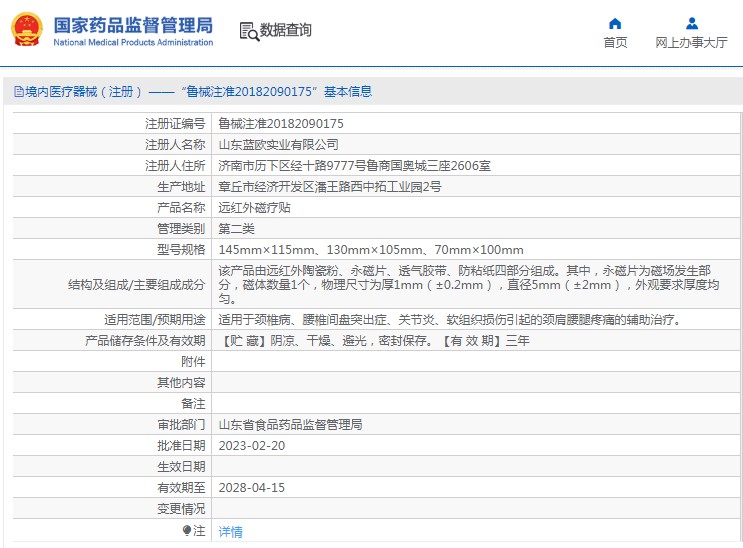The image size is (743, 548).
Task: Click the 适用范围/预期用途 label
Action: click(154, 320)
